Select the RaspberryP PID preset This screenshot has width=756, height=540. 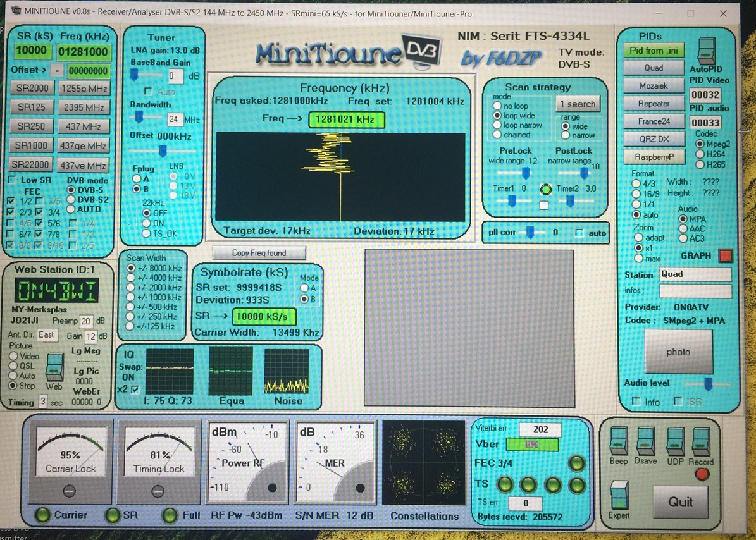pyautogui.click(x=654, y=157)
